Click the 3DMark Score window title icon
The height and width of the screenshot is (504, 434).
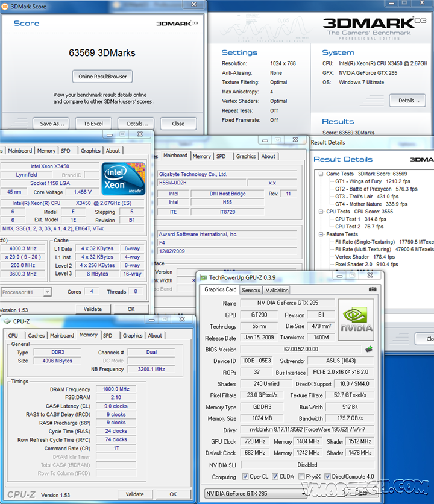click(x=5, y=7)
